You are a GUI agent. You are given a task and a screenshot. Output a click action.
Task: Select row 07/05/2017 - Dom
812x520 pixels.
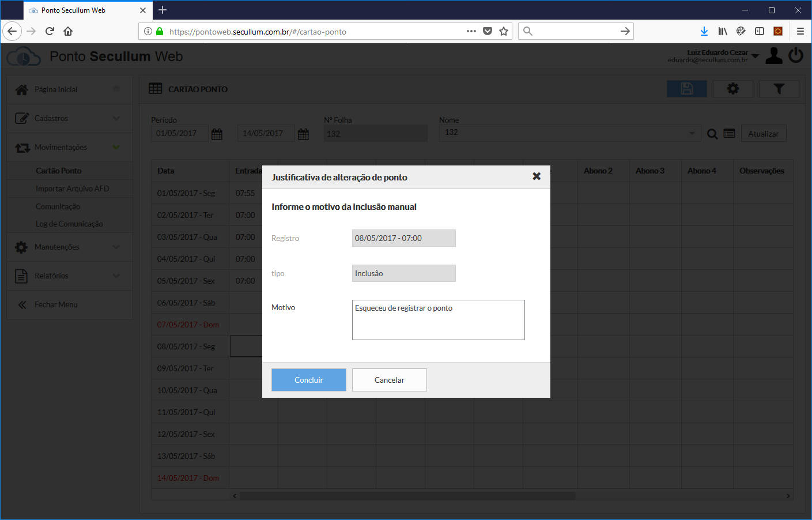(x=188, y=325)
